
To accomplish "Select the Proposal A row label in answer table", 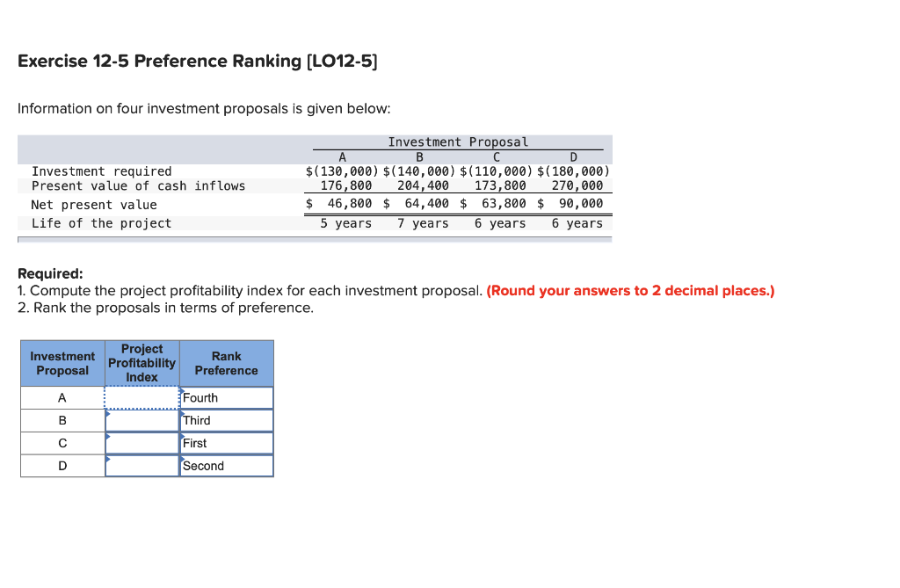I will tap(62, 397).
